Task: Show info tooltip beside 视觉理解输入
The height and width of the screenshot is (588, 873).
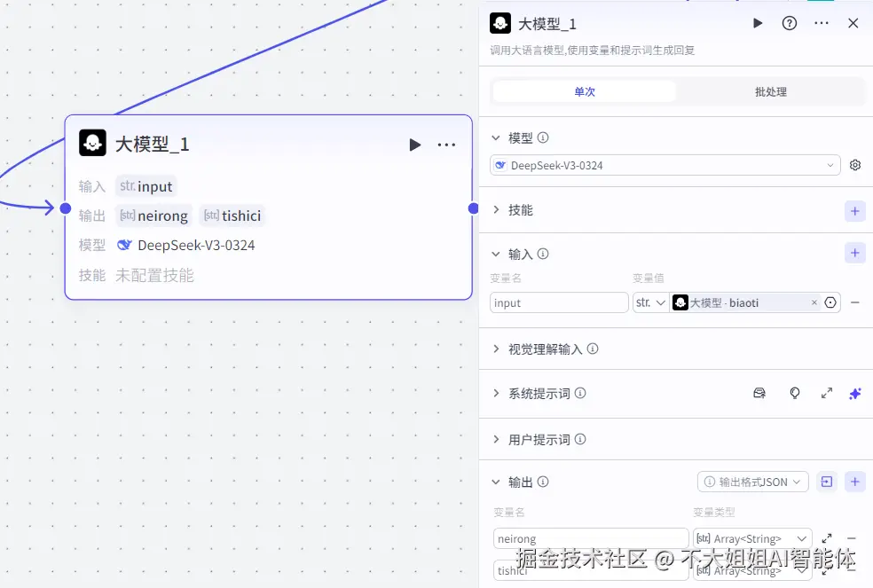Action: [x=593, y=349]
